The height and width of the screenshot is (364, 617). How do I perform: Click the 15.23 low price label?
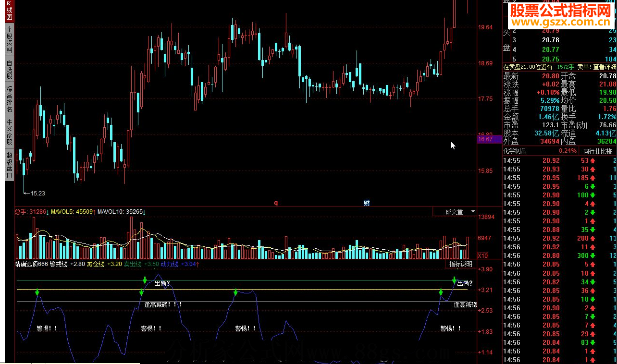click(x=37, y=194)
